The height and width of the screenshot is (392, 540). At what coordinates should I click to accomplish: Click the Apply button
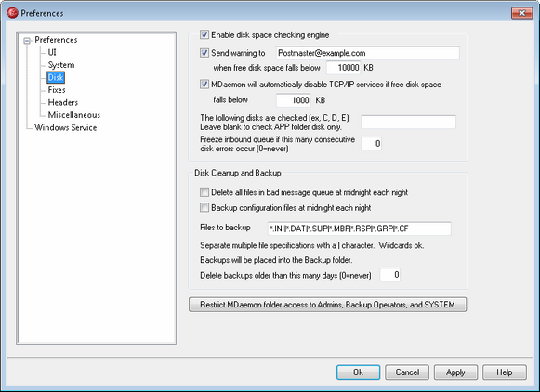[455, 372]
